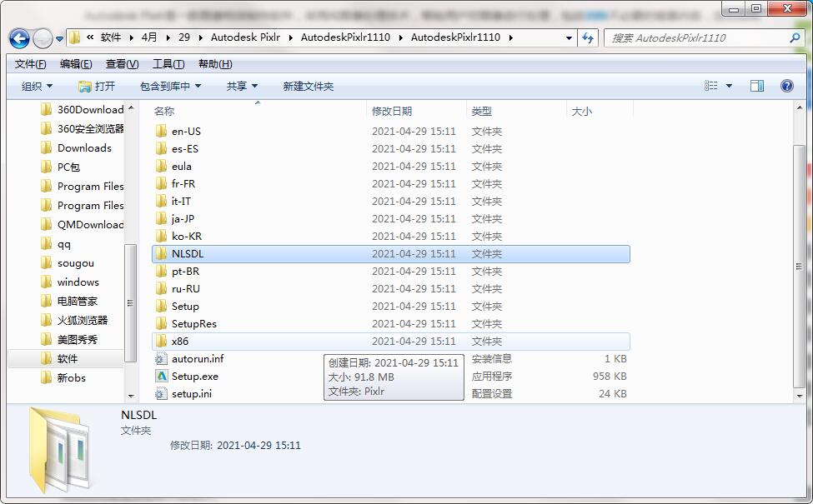This screenshot has height=504, width=813.
Task: Click 新建文件夹 button
Action: tap(308, 86)
